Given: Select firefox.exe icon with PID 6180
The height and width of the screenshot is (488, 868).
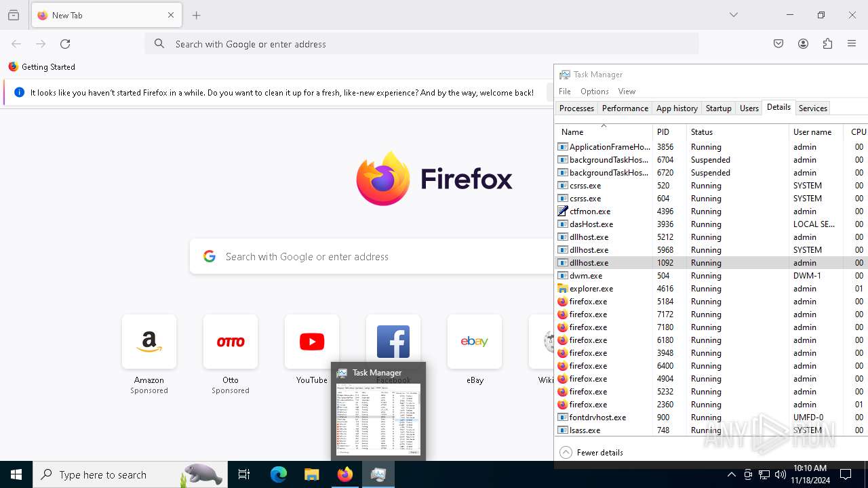Looking at the screenshot, I should click(563, 340).
